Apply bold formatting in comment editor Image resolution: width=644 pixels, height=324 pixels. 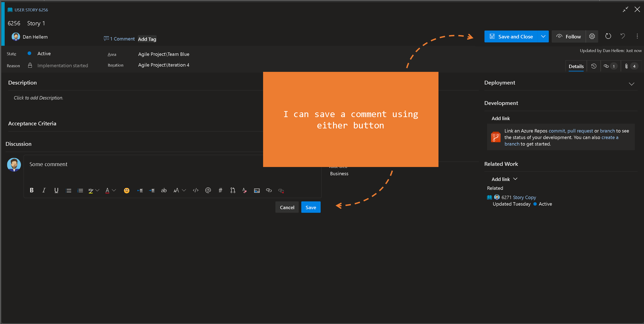pyautogui.click(x=31, y=190)
